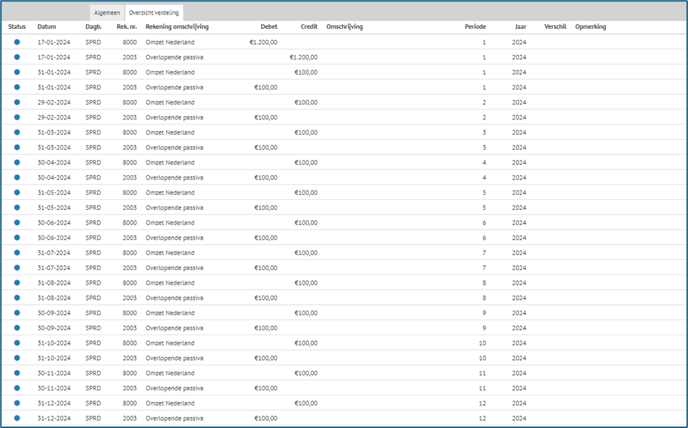Click the Rek. nr. column header
The width and height of the screenshot is (688, 428).
click(126, 27)
